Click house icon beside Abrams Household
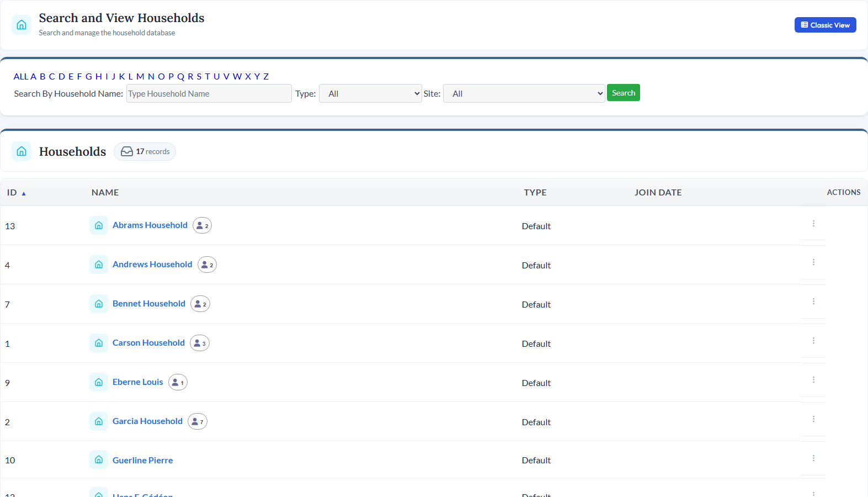 click(99, 225)
